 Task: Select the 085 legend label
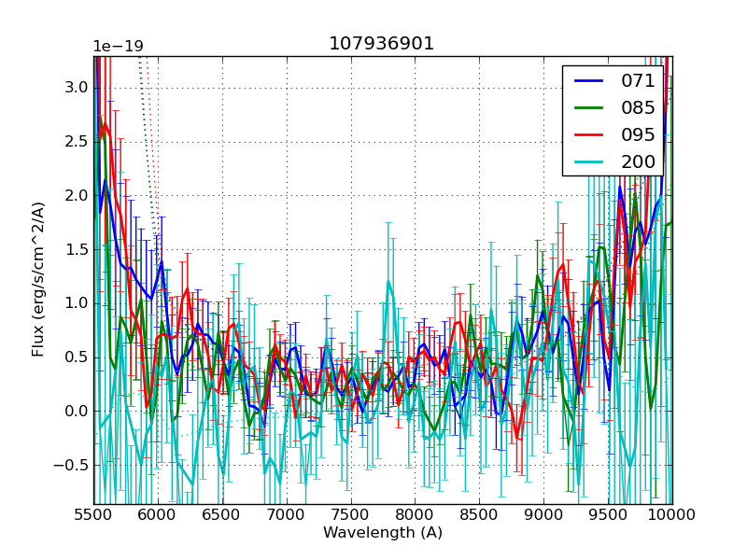(638, 107)
